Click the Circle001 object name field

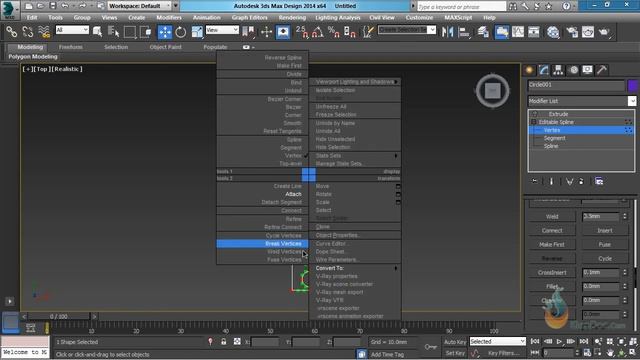[576, 85]
